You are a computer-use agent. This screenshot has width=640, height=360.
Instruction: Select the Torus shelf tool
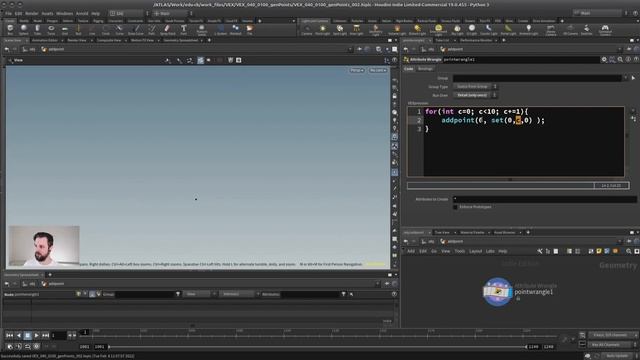[51, 29]
